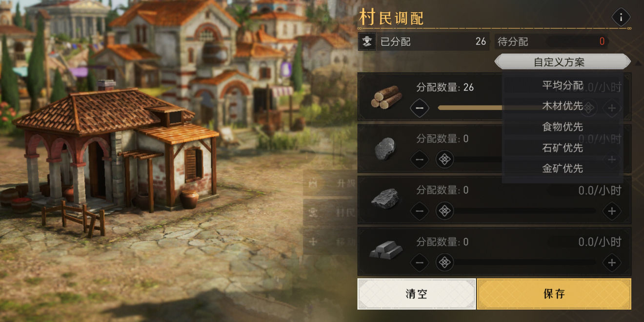This screenshot has width=644, height=322.
Task: Select 木材优先 option
Action: [563, 106]
